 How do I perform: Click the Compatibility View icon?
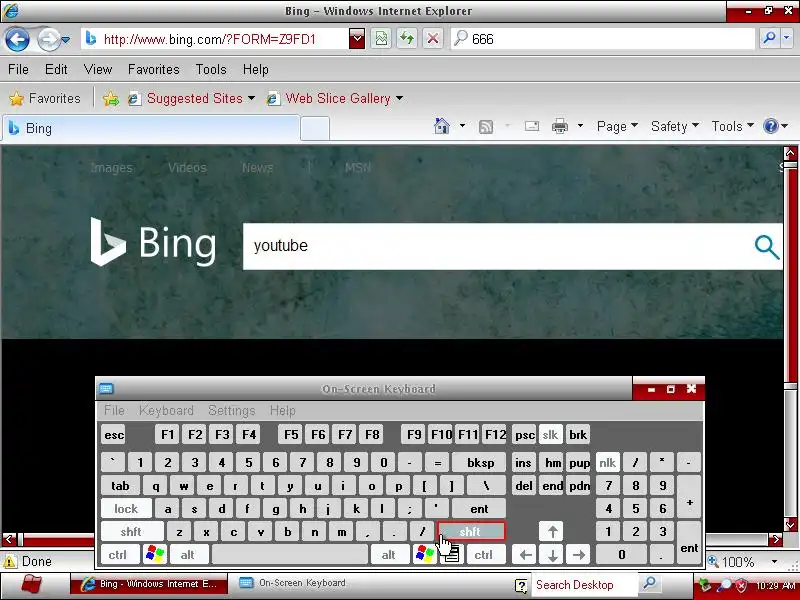381,39
